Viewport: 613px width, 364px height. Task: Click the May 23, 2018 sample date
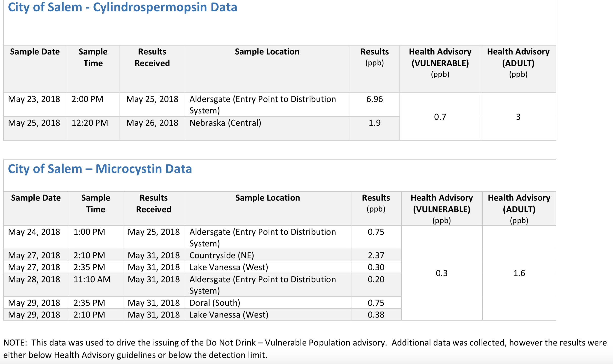click(34, 99)
